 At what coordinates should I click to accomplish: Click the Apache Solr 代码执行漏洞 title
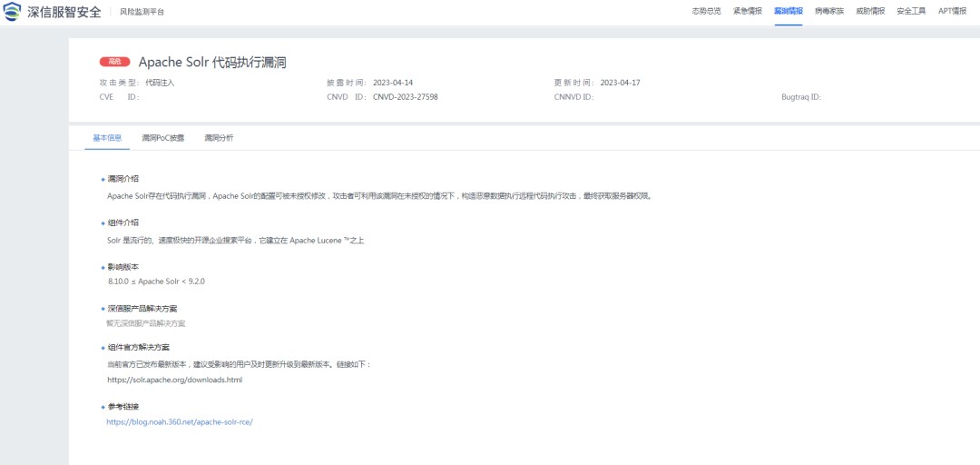coord(211,62)
